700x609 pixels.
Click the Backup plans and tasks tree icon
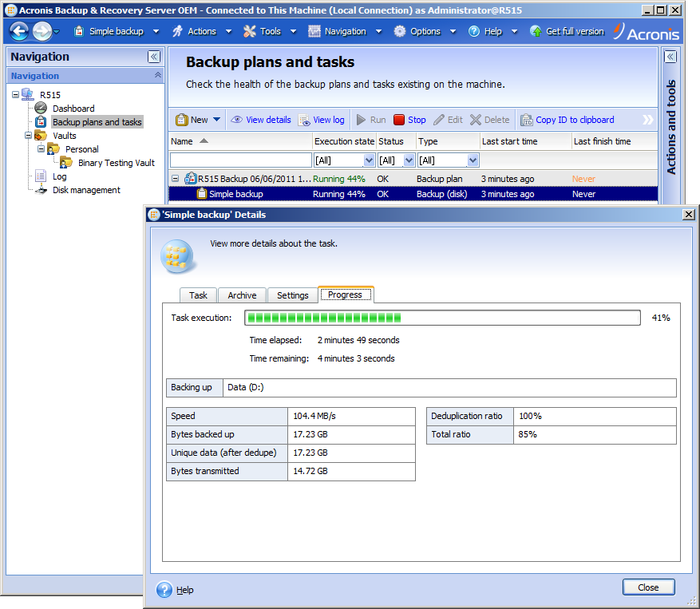41,122
